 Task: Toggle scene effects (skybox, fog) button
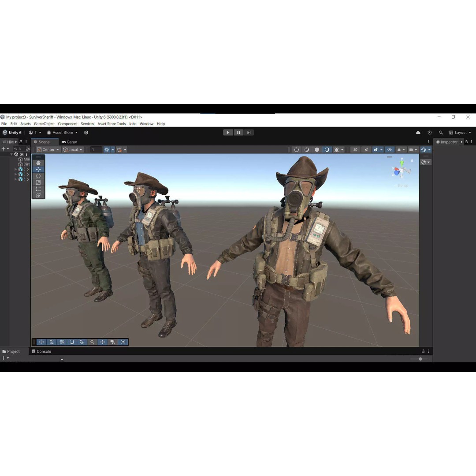click(x=376, y=150)
